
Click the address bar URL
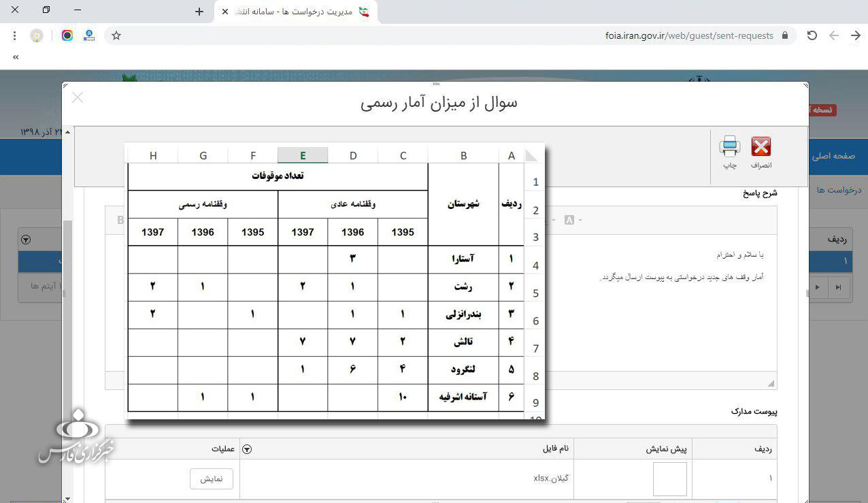689,35
